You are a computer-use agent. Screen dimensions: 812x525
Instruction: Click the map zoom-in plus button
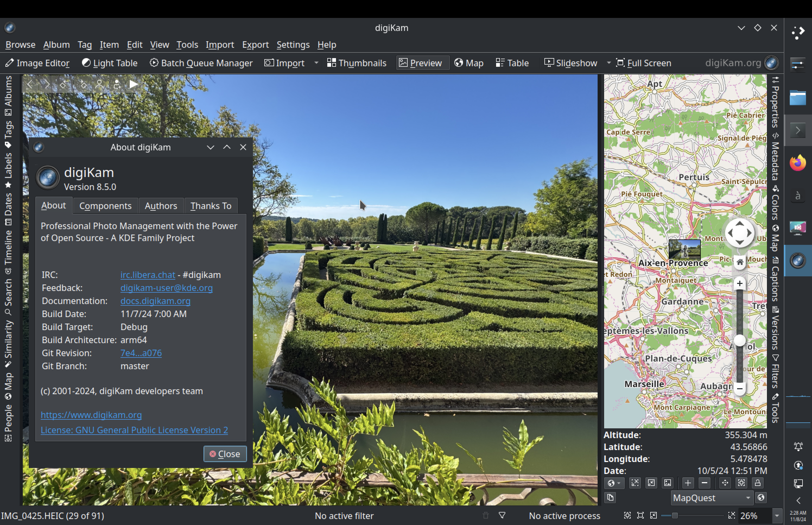pyautogui.click(x=740, y=283)
